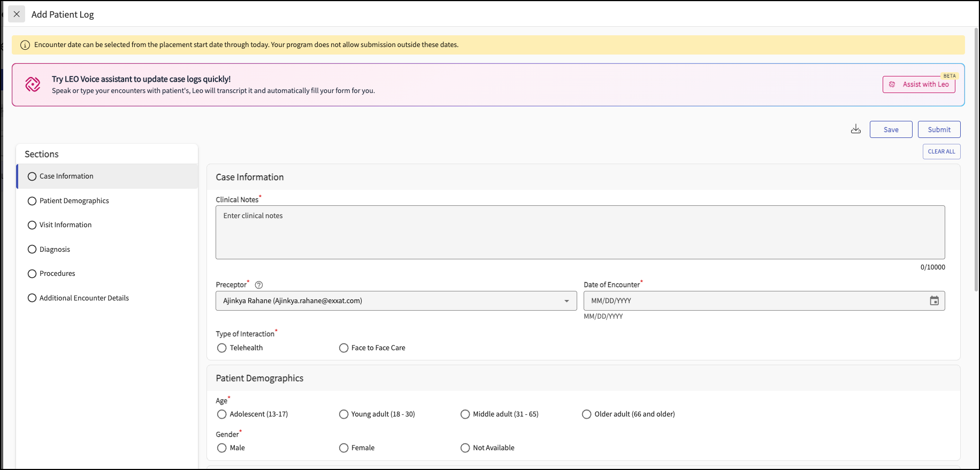Click the Clinical Notes text area
The height and width of the screenshot is (470, 980).
[x=580, y=233]
